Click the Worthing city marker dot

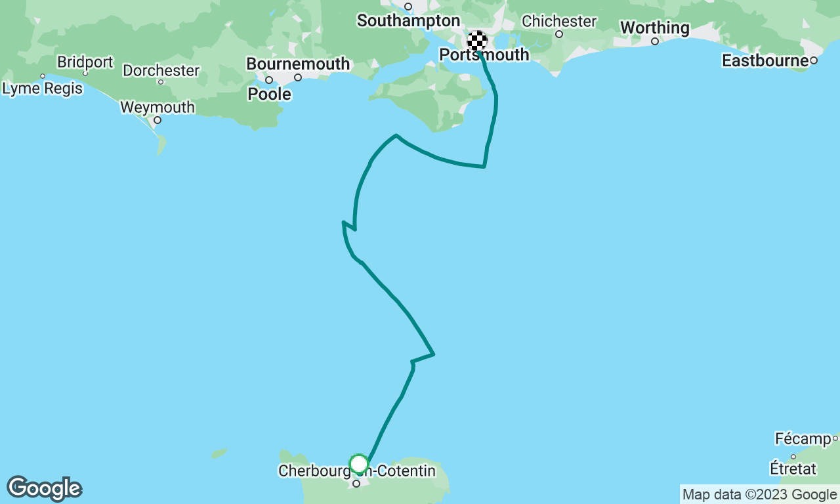tap(655, 41)
